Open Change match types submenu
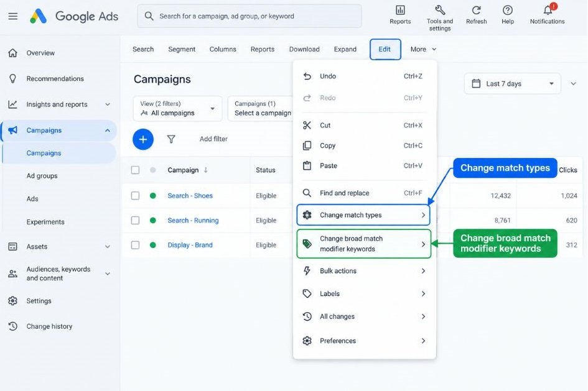 coord(363,215)
